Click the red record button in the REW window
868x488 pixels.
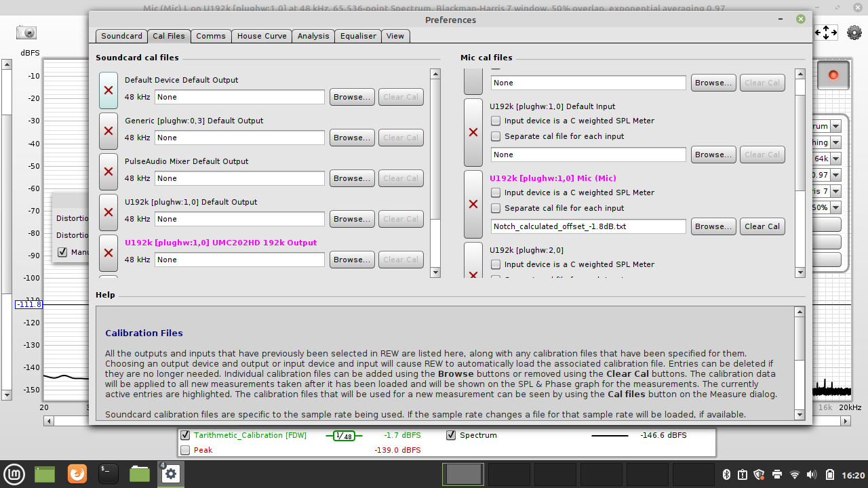(833, 75)
